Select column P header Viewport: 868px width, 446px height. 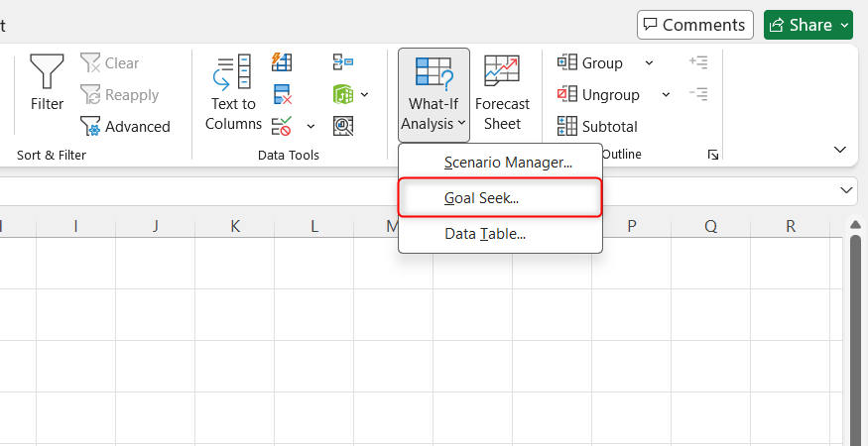(632, 226)
